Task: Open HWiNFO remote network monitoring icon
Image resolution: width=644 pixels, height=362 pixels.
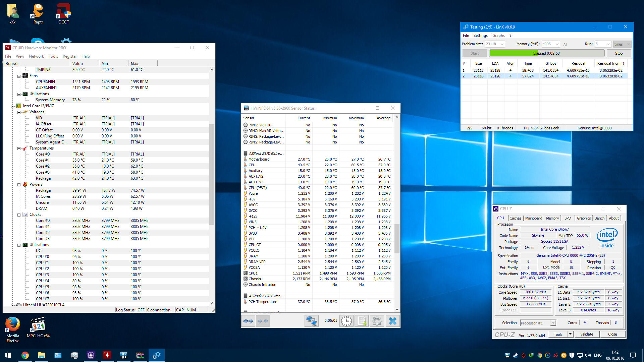Action: click(x=311, y=321)
